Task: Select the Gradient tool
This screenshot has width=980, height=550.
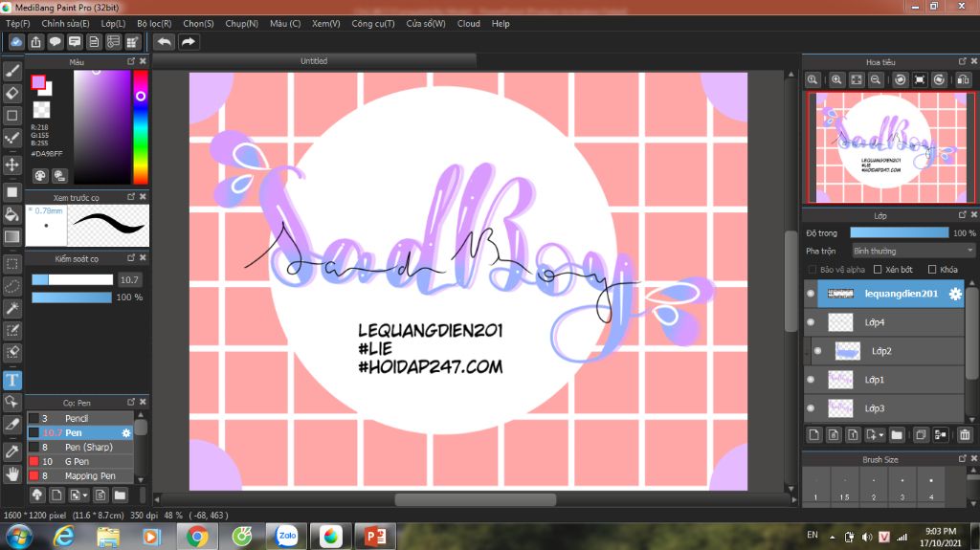Action: pyautogui.click(x=11, y=237)
